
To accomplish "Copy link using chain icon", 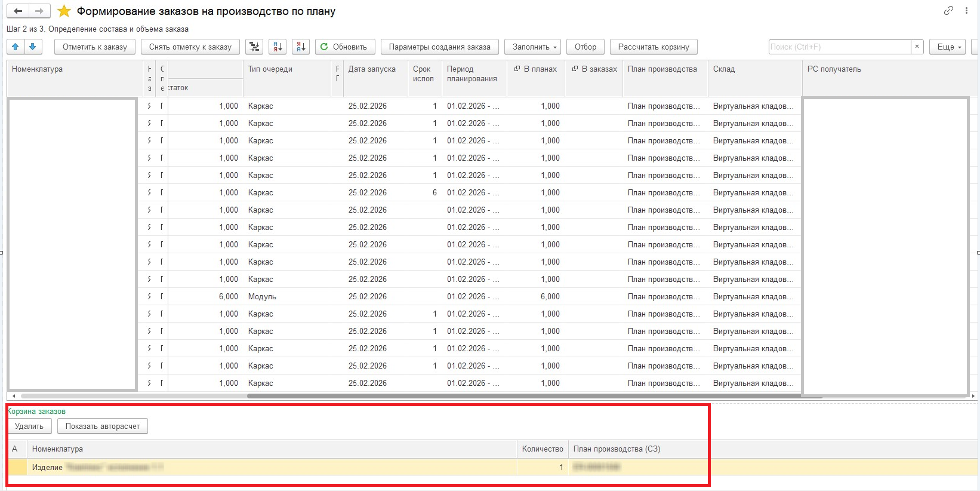I will [x=948, y=11].
